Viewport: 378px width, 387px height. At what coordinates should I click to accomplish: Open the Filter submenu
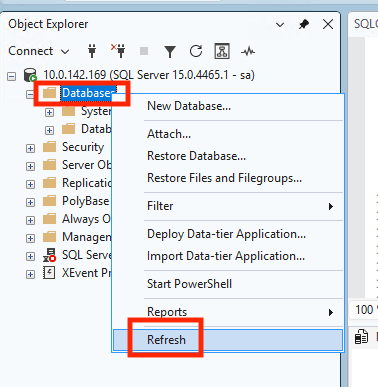point(227,206)
